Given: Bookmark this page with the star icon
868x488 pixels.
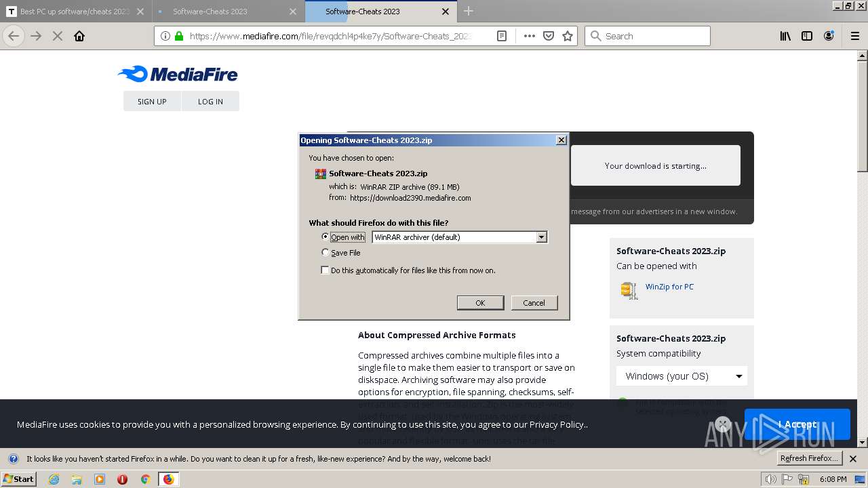Looking at the screenshot, I should click(568, 36).
